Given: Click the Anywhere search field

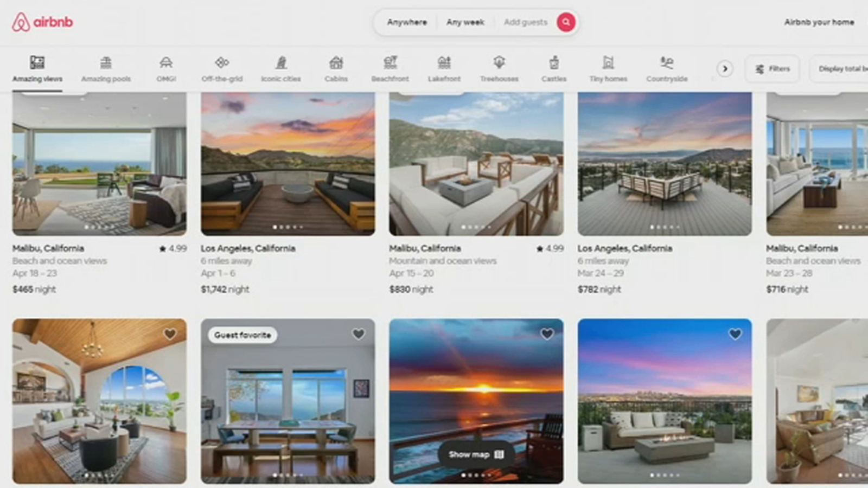Looking at the screenshot, I should pyautogui.click(x=407, y=22).
